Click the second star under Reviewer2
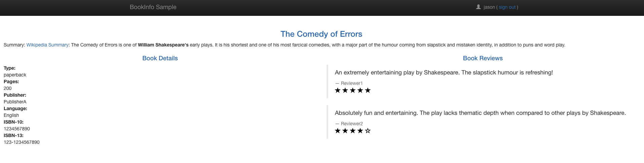Screen dimensions: 644x163 [345, 131]
